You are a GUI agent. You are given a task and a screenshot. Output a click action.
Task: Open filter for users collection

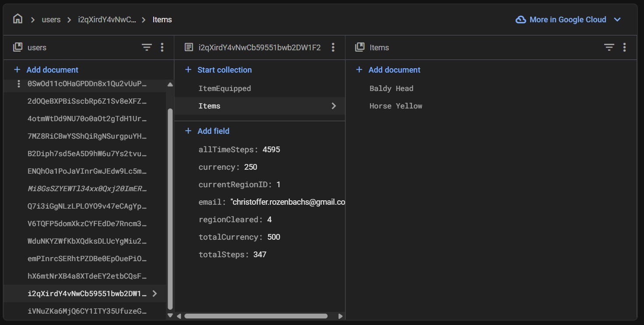147,47
